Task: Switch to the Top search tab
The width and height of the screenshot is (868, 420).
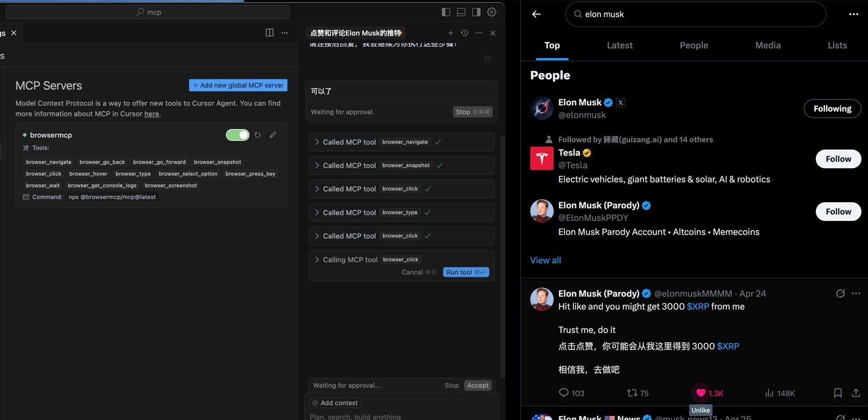Action: tap(552, 45)
